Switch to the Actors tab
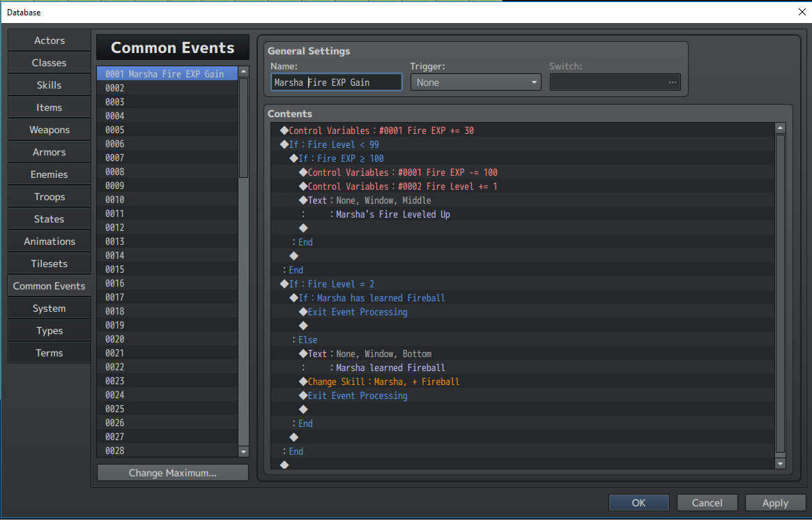This screenshot has height=521, width=812. tap(49, 40)
